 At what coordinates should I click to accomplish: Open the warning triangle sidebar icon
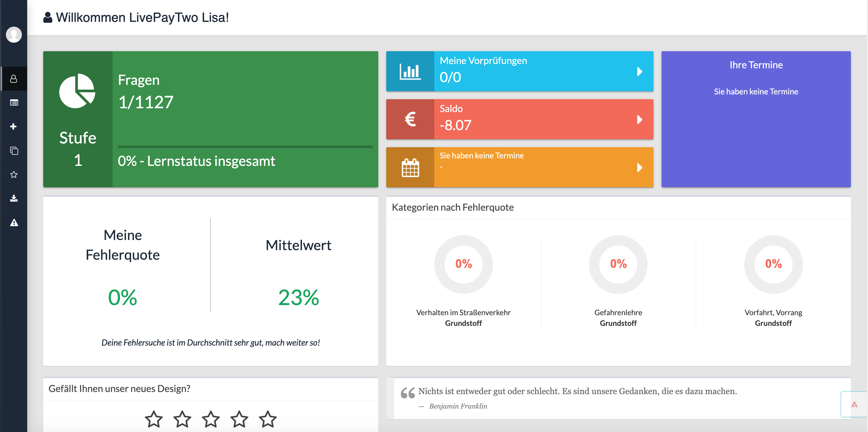[14, 223]
